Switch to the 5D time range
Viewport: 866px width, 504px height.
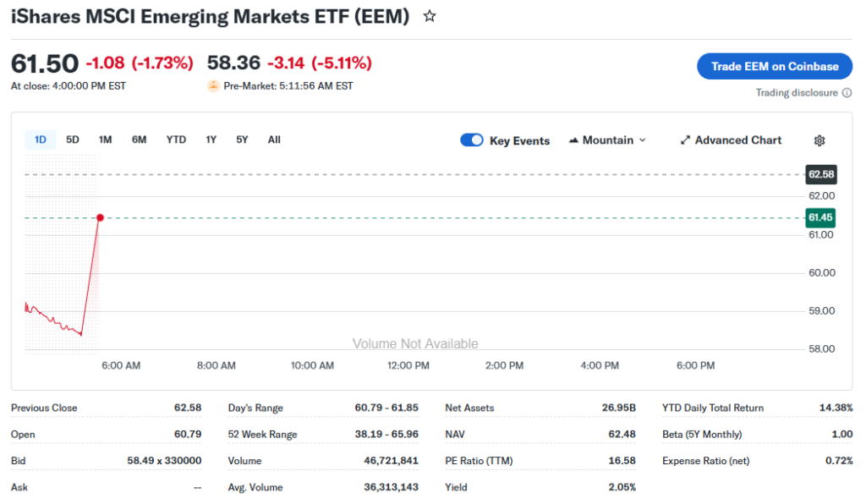tap(73, 140)
